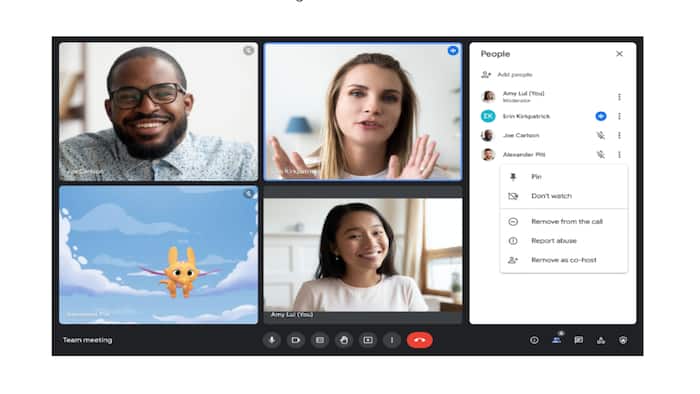Click the Report abuse icon
700x394 pixels.
[513, 241]
